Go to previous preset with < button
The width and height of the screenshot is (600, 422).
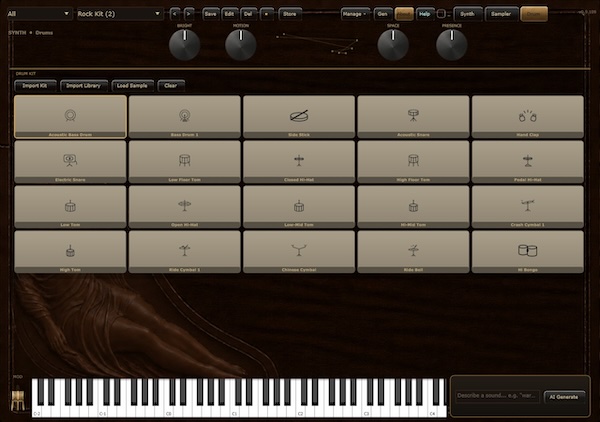click(175, 14)
